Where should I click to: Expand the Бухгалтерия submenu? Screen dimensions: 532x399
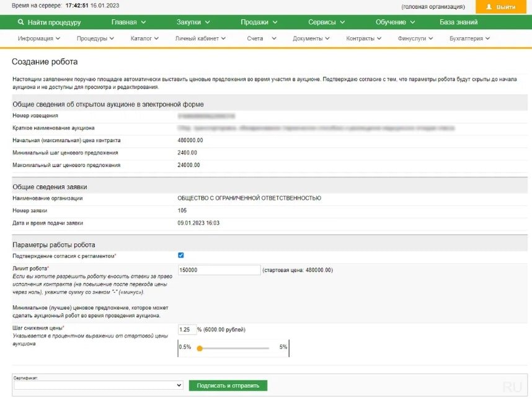(469, 38)
